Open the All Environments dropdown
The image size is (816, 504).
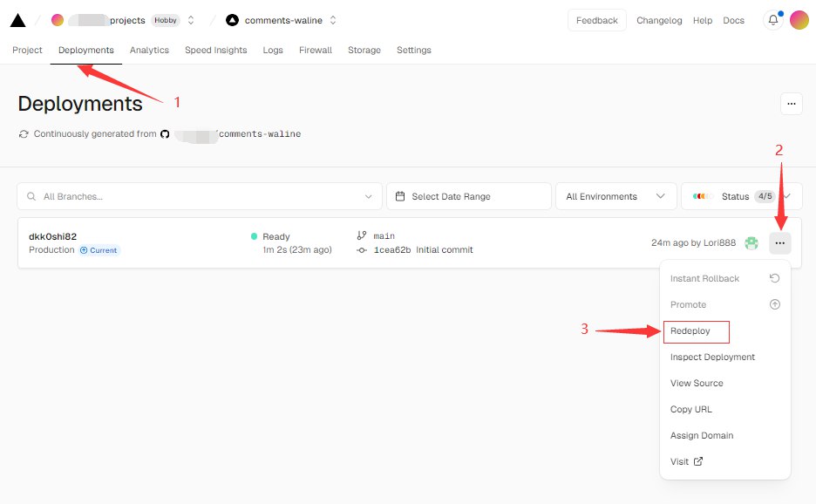(615, 197)
